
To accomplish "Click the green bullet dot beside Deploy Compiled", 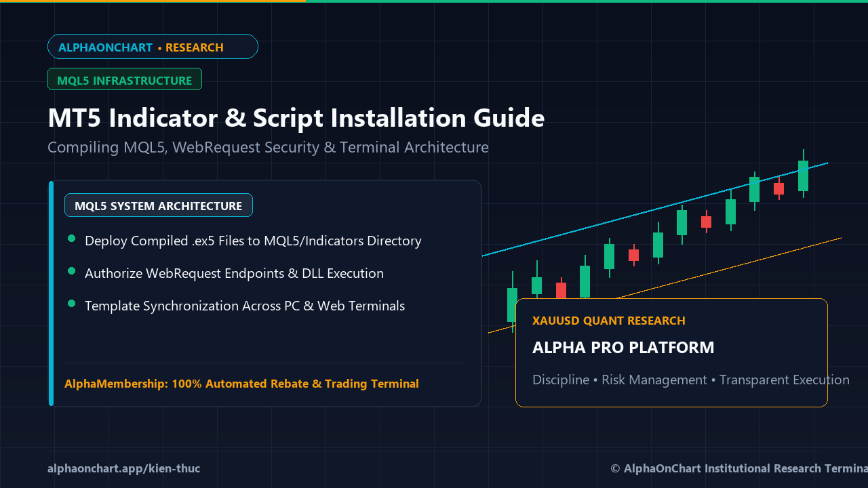I will 71,239.
